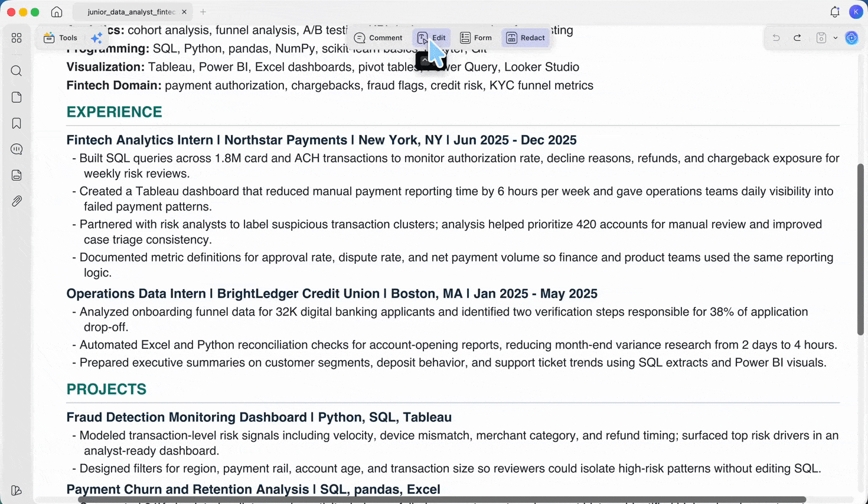Switch to Comment mode

point(378,38)
